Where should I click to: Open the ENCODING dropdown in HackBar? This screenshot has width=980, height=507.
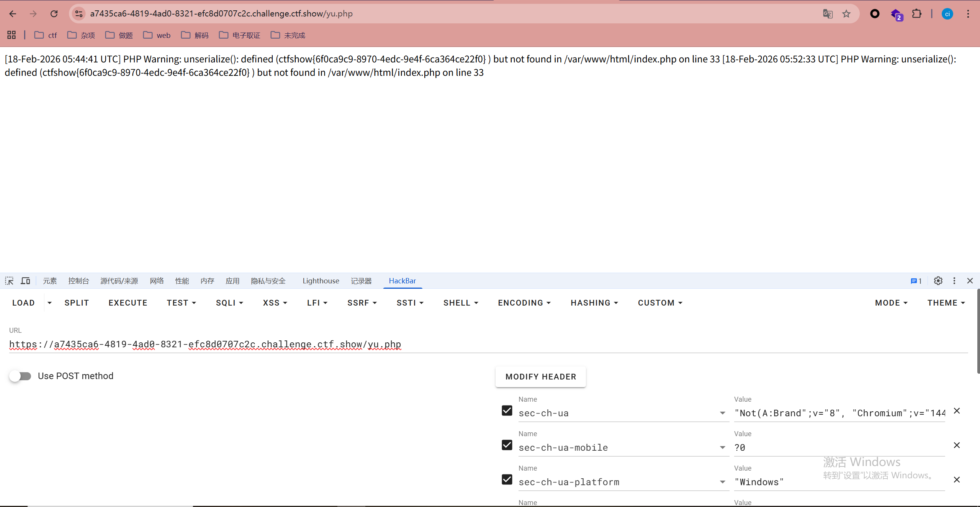coord(524,303)
